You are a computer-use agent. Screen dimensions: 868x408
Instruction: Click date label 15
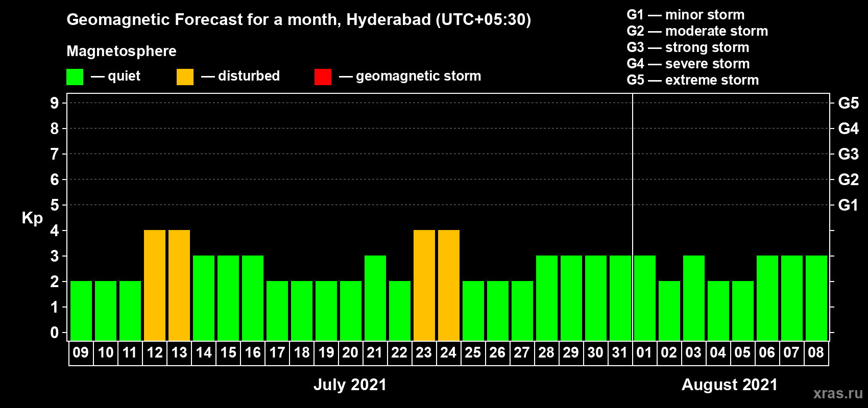pyautogui.click(x=228, y=352)
